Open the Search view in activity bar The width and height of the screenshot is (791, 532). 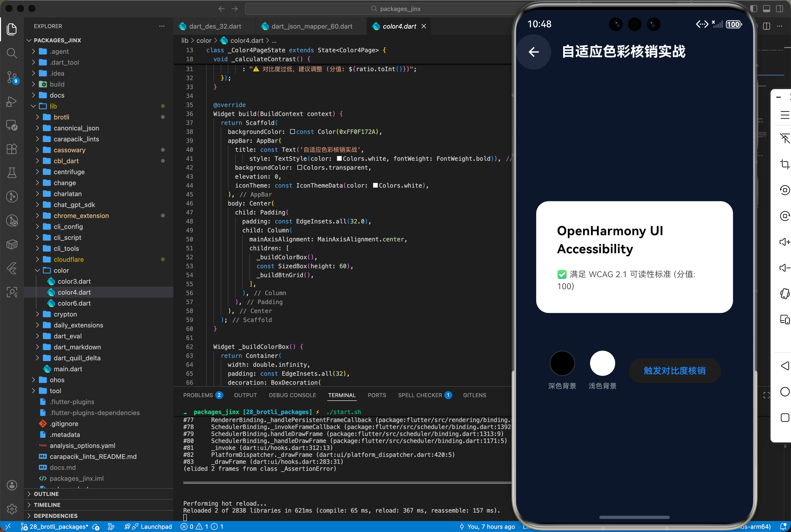[x=12, y=53]
